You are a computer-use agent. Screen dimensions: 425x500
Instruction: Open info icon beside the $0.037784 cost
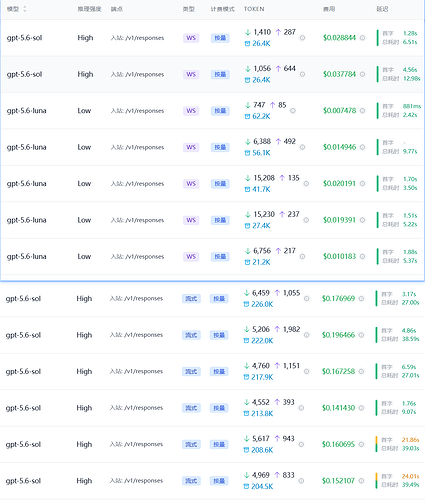(x=362, y=74)
